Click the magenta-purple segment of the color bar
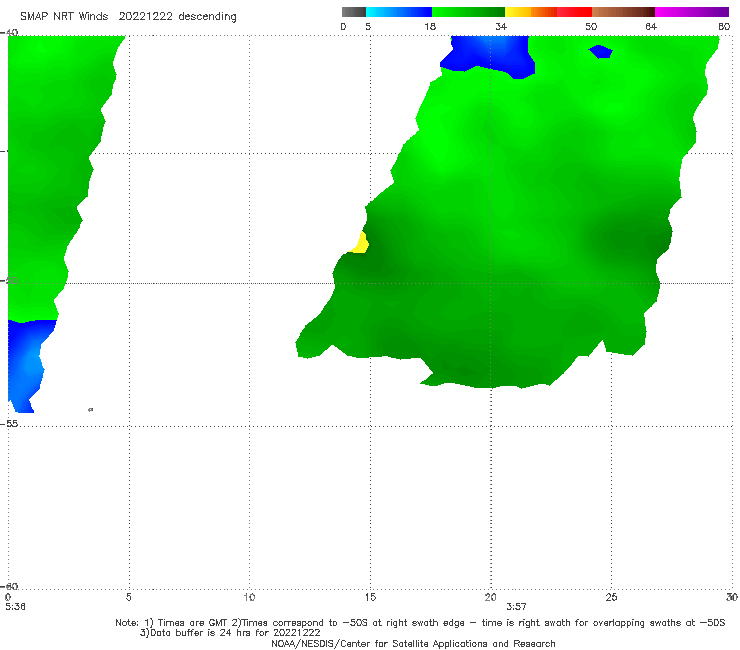This screenshot has height=650, width=740. click(692, 12)
